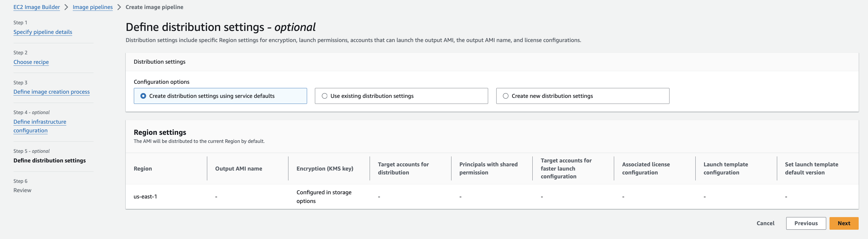
Task: Go back with the Previous button
Action: [806, 223]
